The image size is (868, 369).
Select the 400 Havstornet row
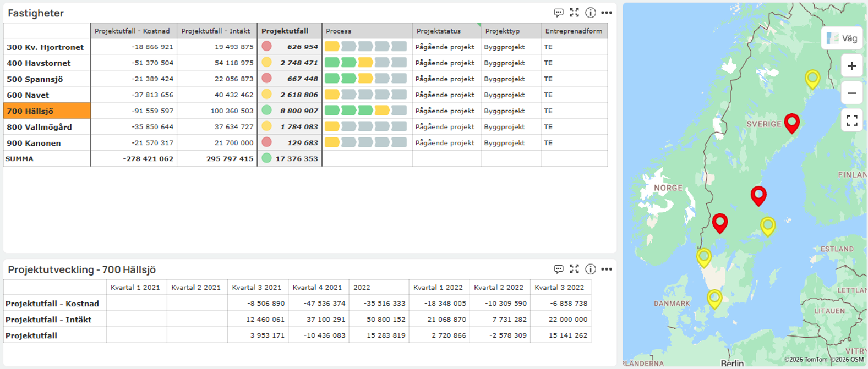(47, 63)
